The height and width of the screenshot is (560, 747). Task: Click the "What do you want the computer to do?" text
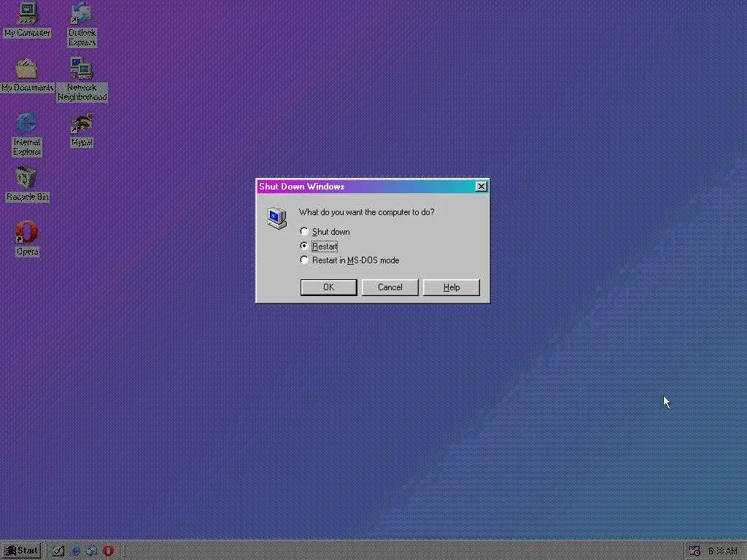pyautogui.click(x=366, y=212)
